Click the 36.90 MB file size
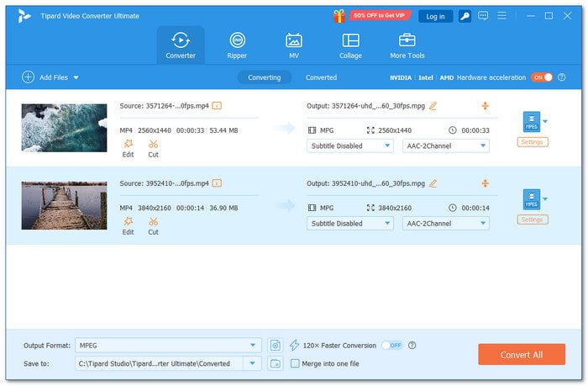This screenshot has width=588, height=386. (x=223, y=208)
